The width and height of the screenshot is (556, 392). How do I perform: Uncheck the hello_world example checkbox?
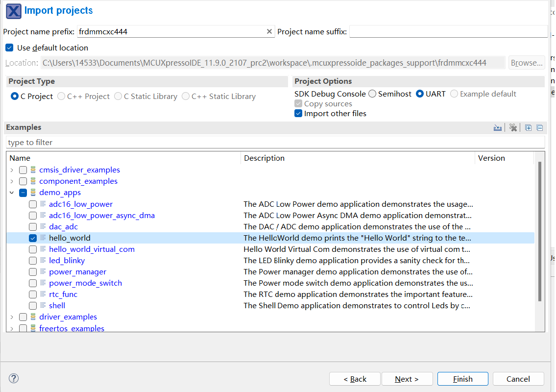33,238
